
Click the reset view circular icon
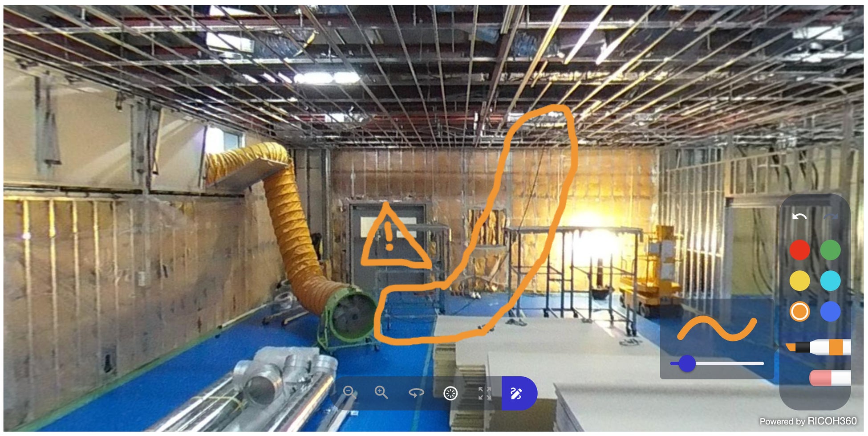[450, 393]
